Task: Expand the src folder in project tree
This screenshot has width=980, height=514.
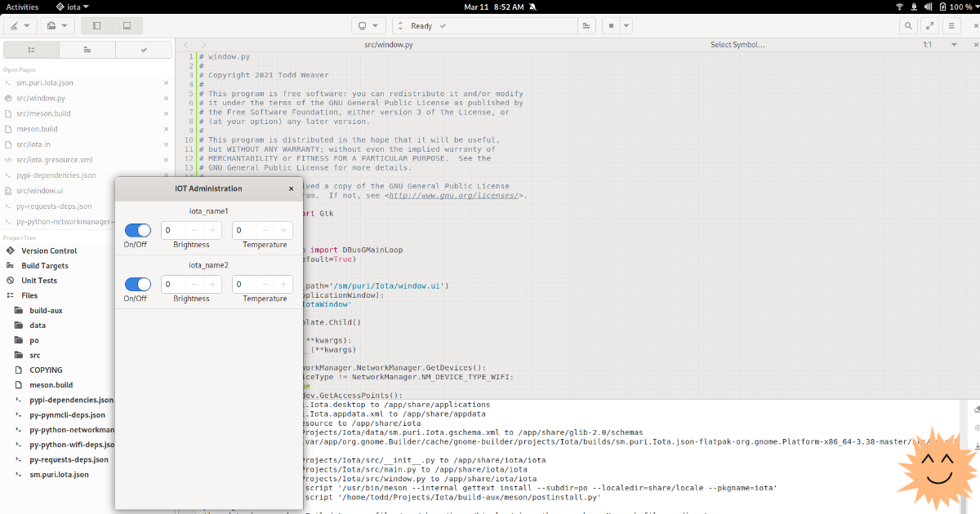Action: click(34, 355)
